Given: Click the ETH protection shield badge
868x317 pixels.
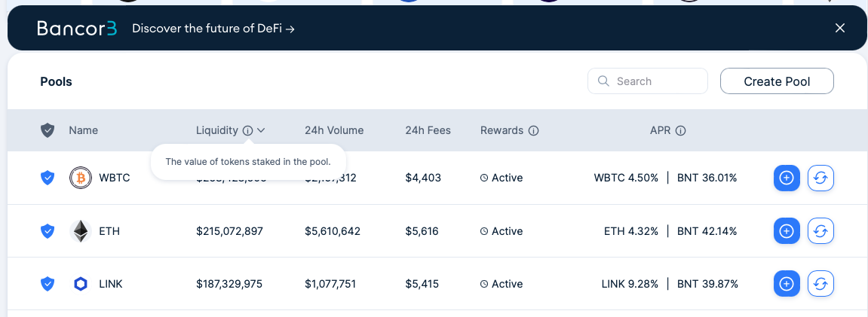Looking at the screenshot, I should tap(48, 231).
